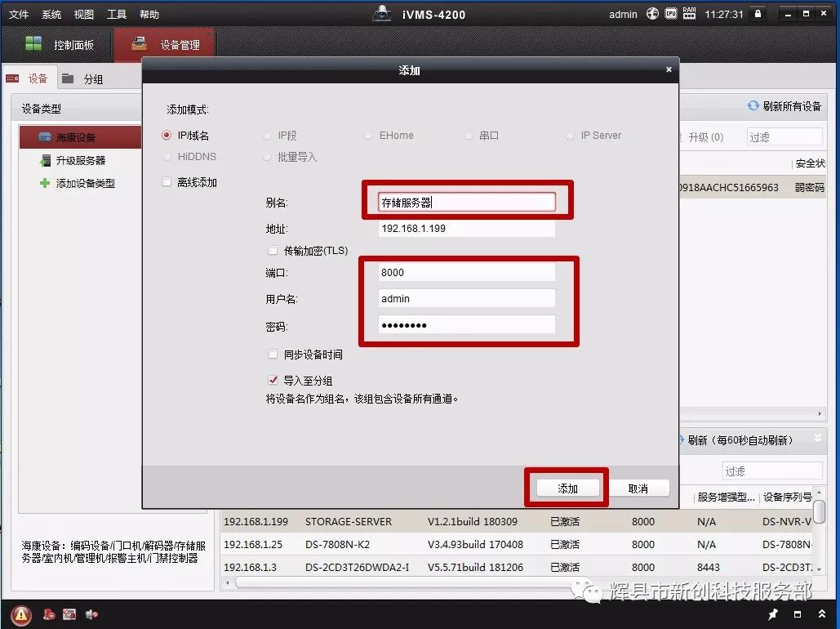The height and width of the screenshot is (629, 840).
Task: Click the 设备管理 device icon
Action: pyautogui.click(x=139, y=43)
